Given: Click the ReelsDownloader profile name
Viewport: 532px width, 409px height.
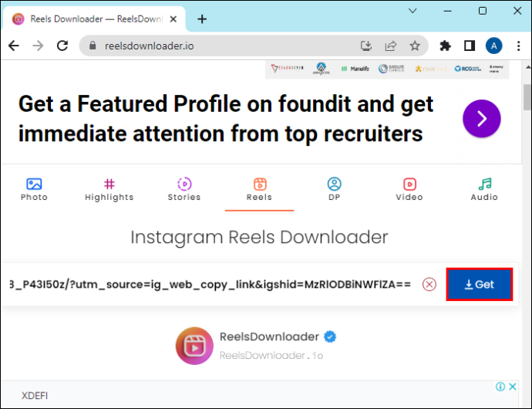Looking at the screenshot, I should tap(269, 336).
